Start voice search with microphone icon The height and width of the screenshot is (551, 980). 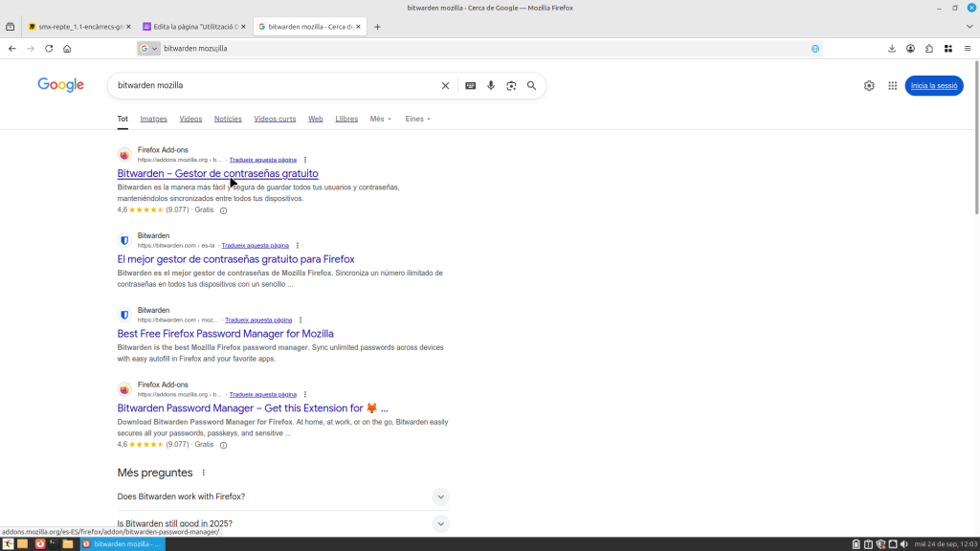(x=491, y=86)
